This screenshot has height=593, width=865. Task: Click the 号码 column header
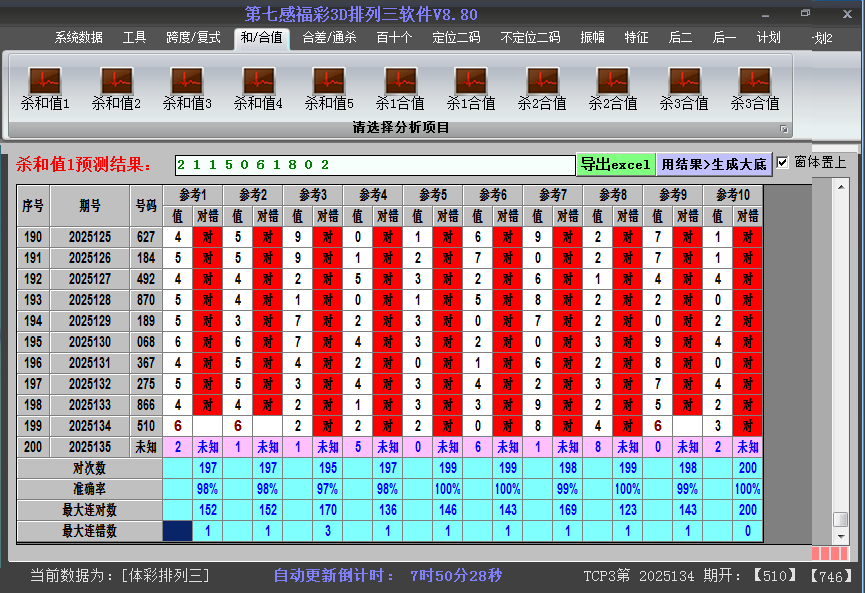tap(146, 206)
